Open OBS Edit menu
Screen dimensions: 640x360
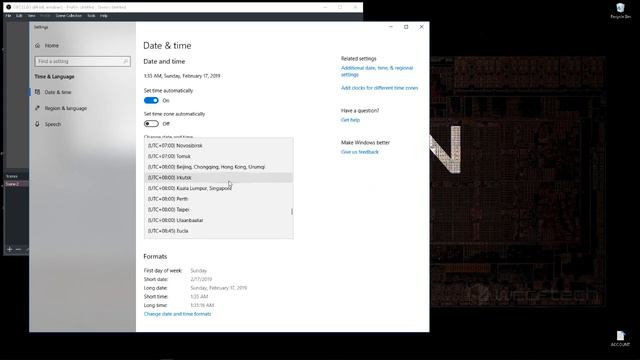pyautogui.click(x=19, y=16)
